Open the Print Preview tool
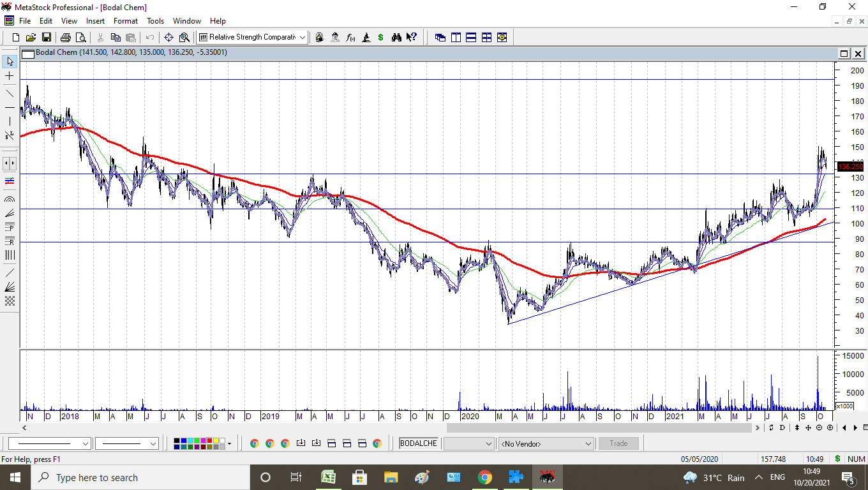868x490 pixels. (80, 38)
